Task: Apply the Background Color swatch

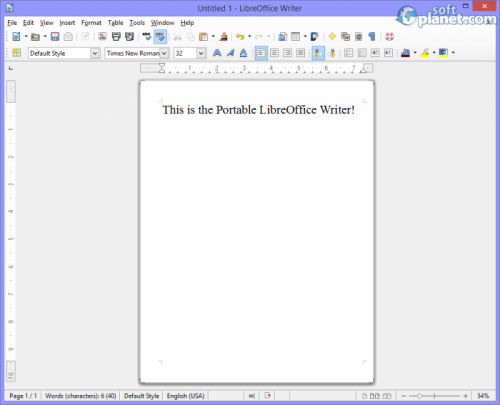Action: [443, 53]
